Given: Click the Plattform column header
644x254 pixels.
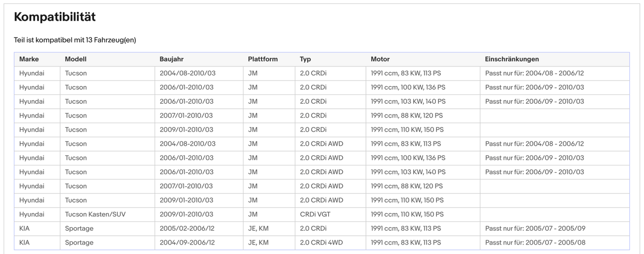Looking at the screenshot, I should 263,59.
